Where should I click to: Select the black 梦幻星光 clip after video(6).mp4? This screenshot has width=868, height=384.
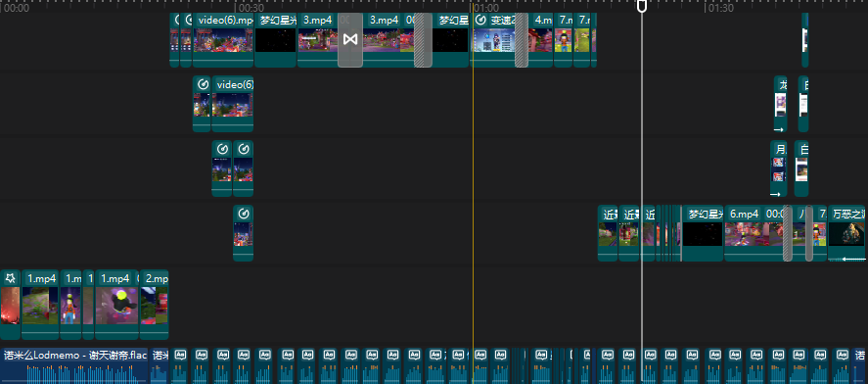(x=276, y=40)
